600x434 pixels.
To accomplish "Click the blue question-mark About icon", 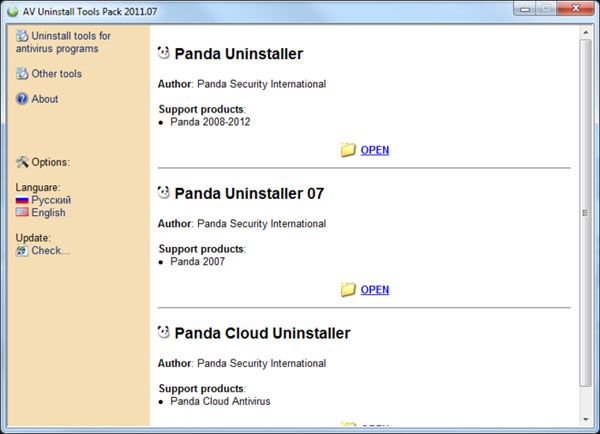I will (22, 99).
